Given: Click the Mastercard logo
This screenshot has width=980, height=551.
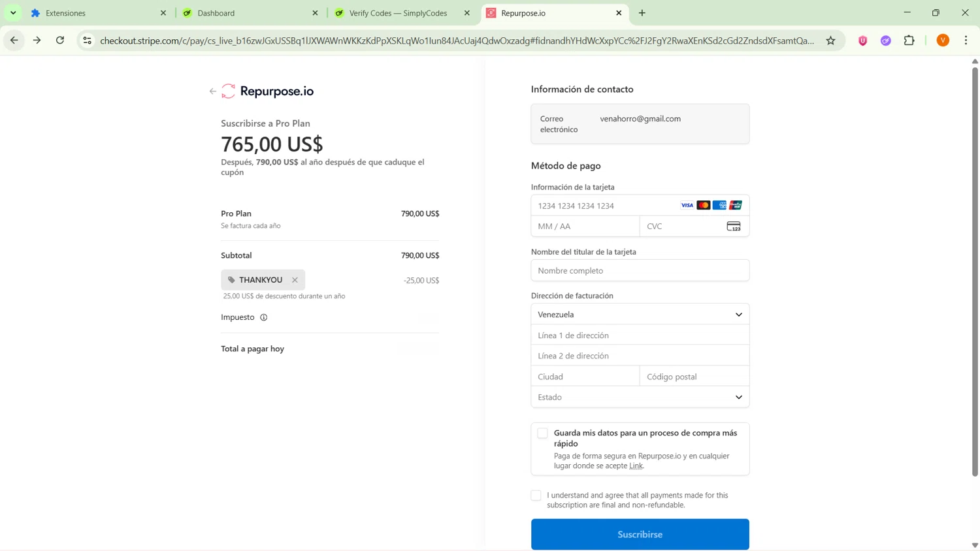Looking at the screenshot, I should [x=703, y=205].
